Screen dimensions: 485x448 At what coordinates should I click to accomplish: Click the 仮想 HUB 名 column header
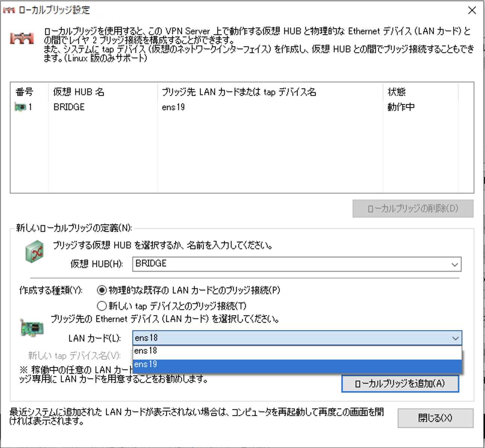click(x=103, y=92)
